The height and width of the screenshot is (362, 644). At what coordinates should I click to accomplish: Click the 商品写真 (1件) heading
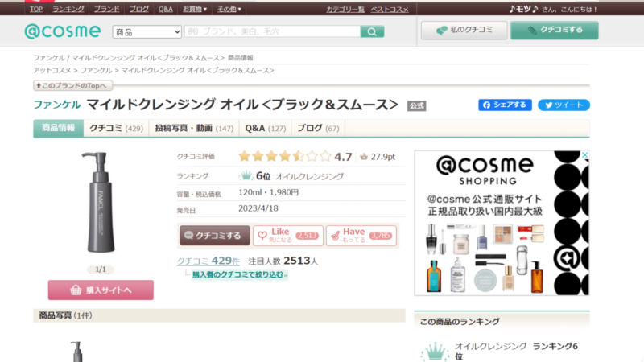click(x=66, y=315)
